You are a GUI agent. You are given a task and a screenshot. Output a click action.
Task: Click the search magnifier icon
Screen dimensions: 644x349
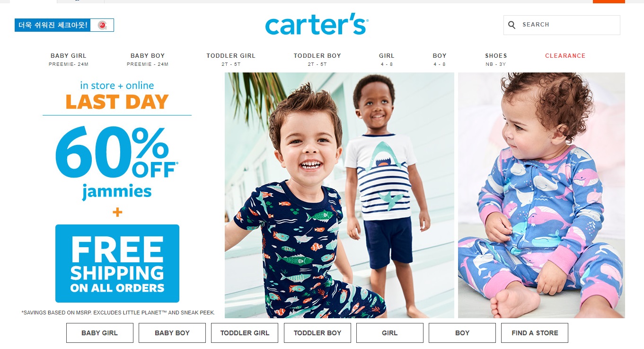click(512, 25)
